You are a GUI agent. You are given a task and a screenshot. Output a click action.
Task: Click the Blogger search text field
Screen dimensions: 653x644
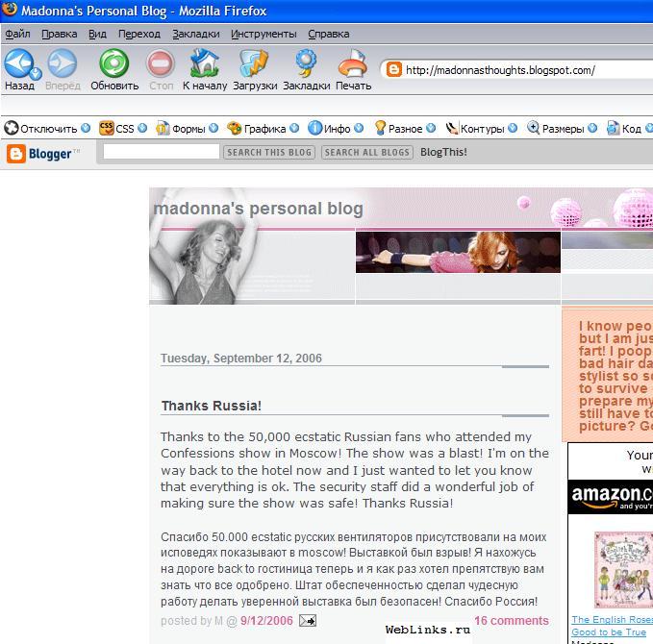[x=162, y=152]
